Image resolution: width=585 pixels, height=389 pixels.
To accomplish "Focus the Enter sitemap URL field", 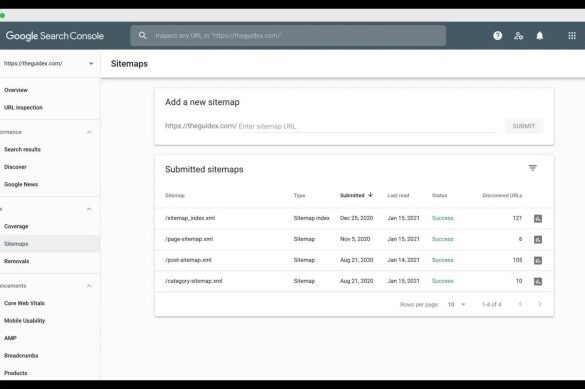I will [x=367, y=126].
